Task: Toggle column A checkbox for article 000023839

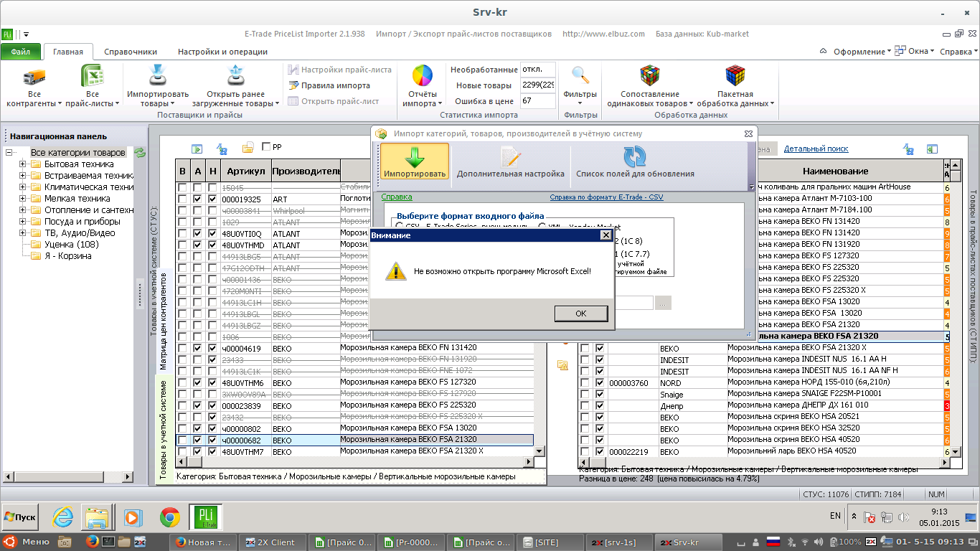Action: coord(197,405)
